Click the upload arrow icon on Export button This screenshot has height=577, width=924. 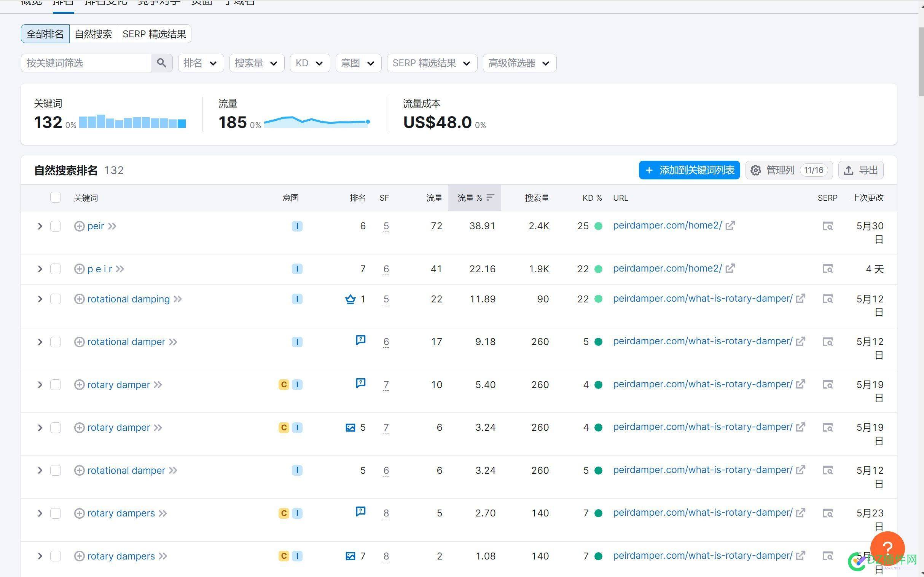(848, 170)
